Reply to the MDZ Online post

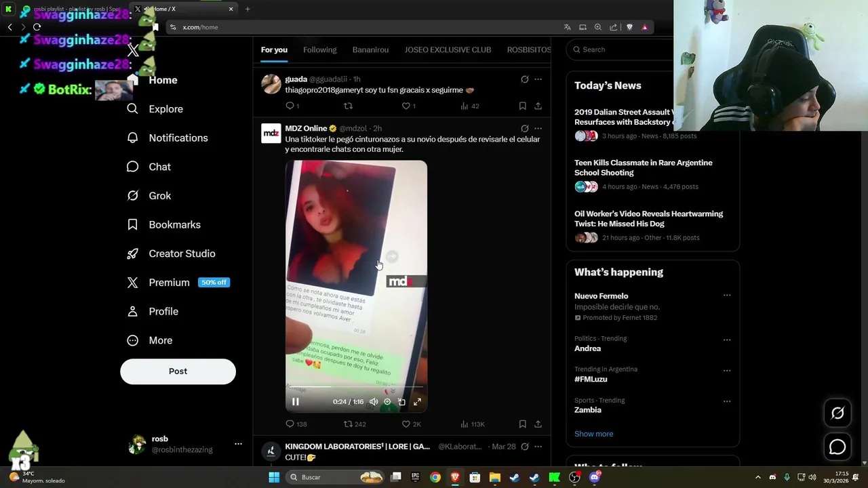tap(296, 424)
